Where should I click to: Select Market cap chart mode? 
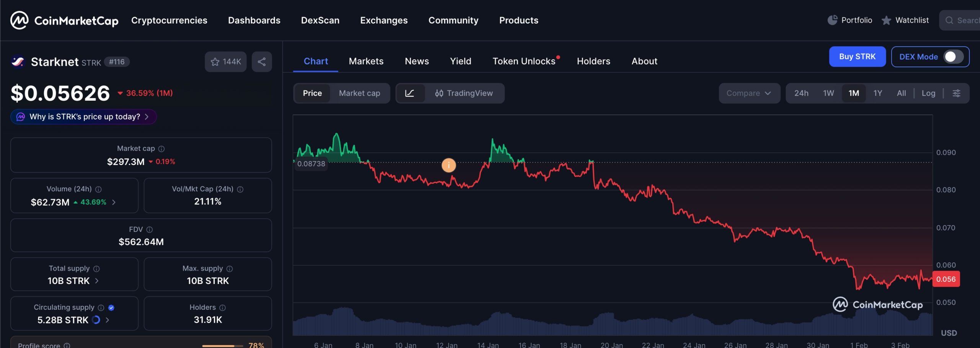359,93
